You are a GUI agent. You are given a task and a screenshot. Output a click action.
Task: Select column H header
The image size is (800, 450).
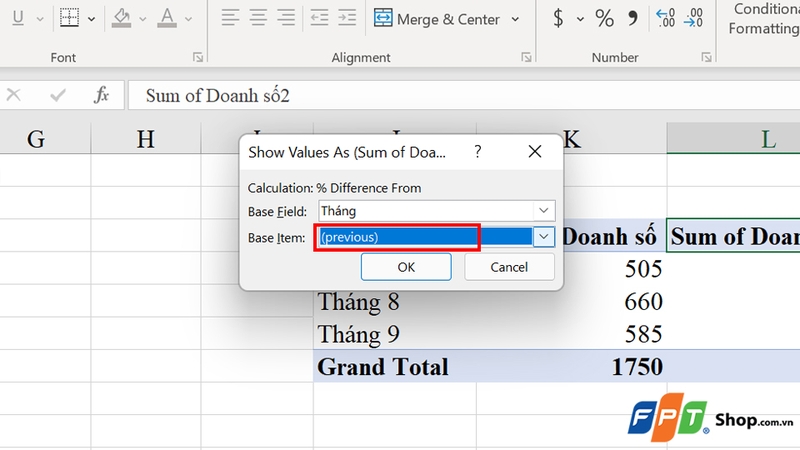[146, 138]
